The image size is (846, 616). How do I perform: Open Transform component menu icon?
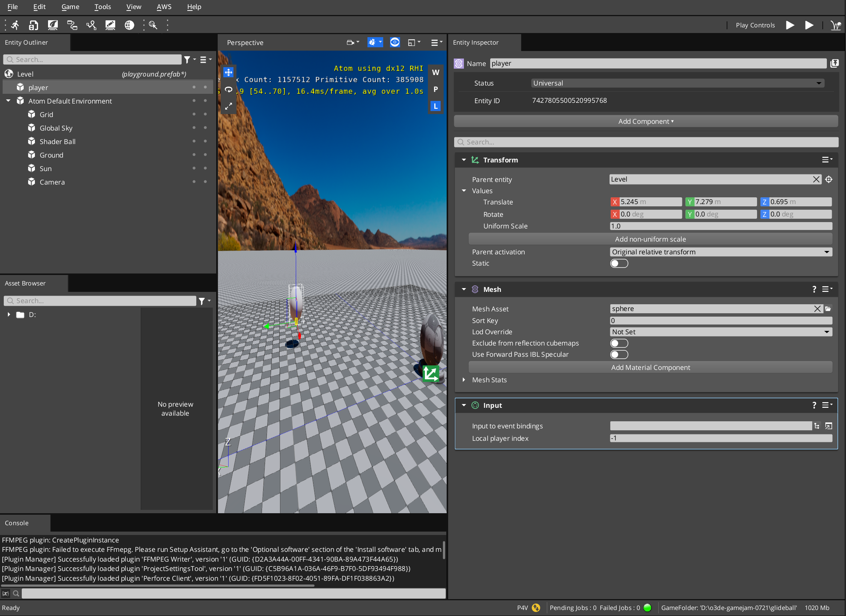click(827, 160)
